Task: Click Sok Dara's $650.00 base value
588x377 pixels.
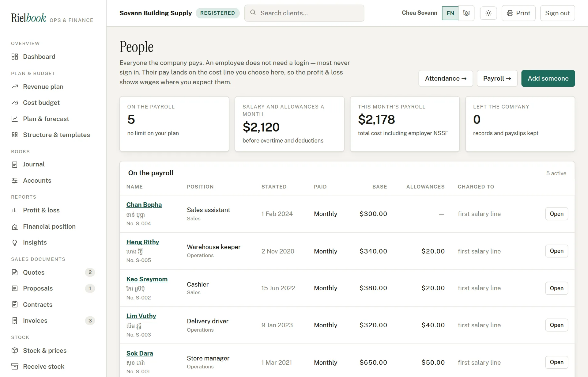Action: click(x=373, y=362)
